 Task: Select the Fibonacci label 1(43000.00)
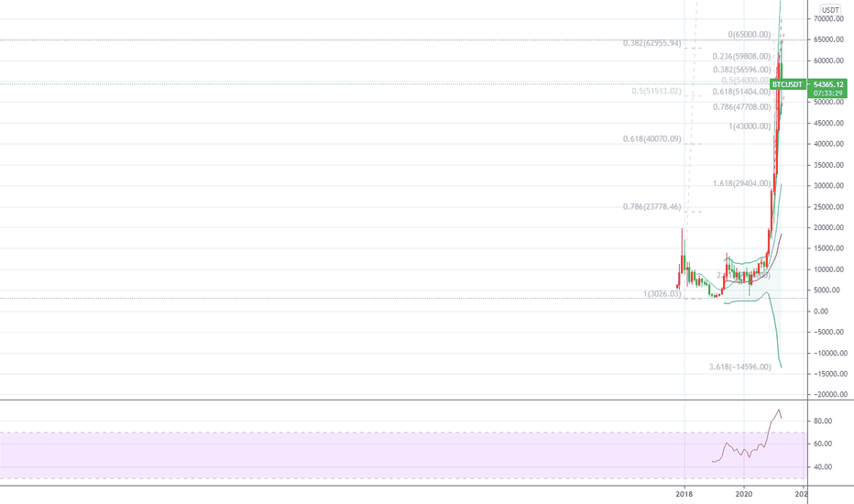click(x=750, y=126)
